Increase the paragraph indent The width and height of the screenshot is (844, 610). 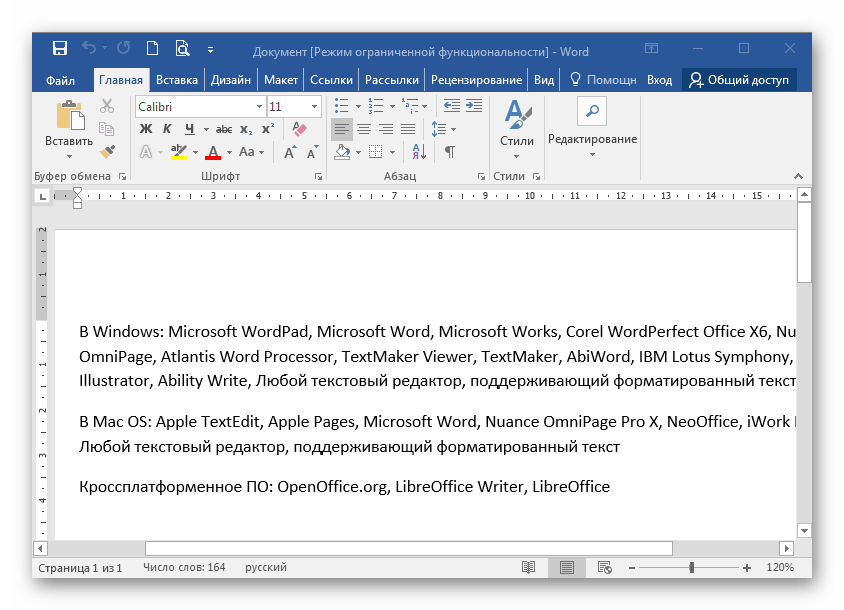point(474,106)
